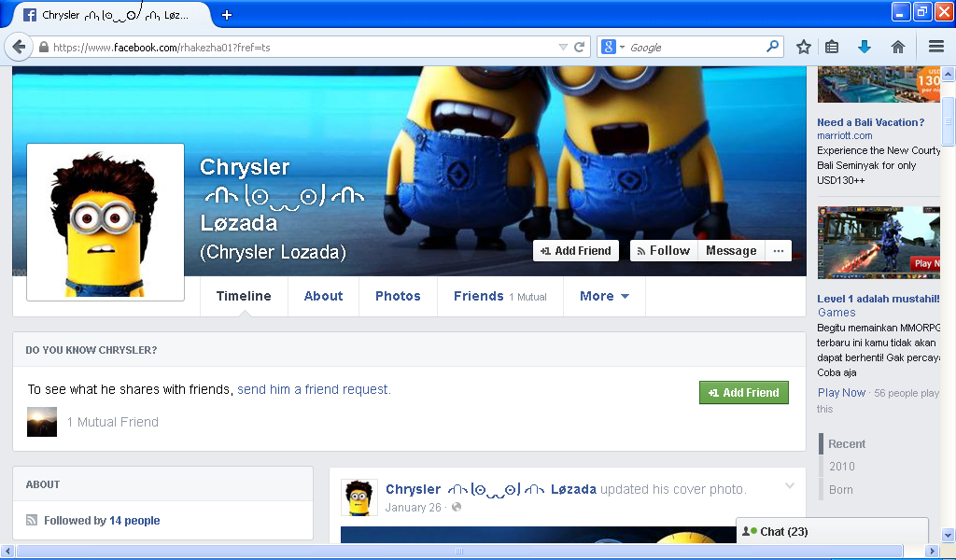The image size is (956, 560).
Task: Click the RSS follow icon beside Followed by
Action: pos(32,521)
